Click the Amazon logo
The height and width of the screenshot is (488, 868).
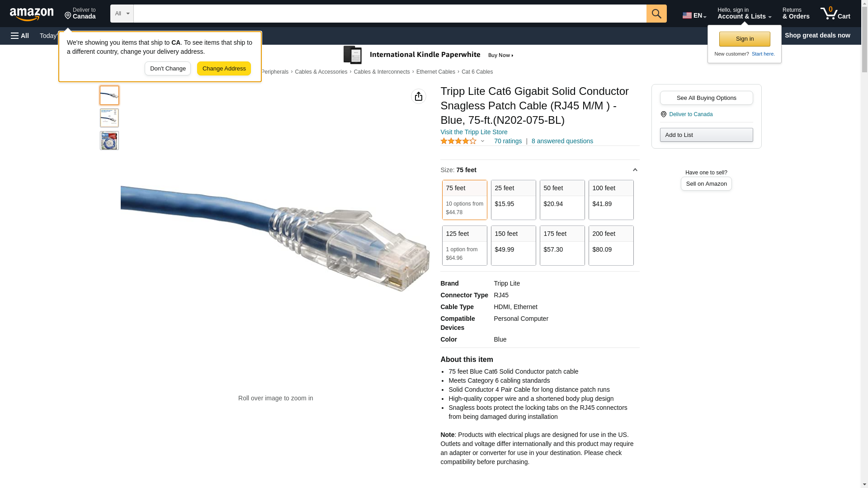tap(32, 14)
